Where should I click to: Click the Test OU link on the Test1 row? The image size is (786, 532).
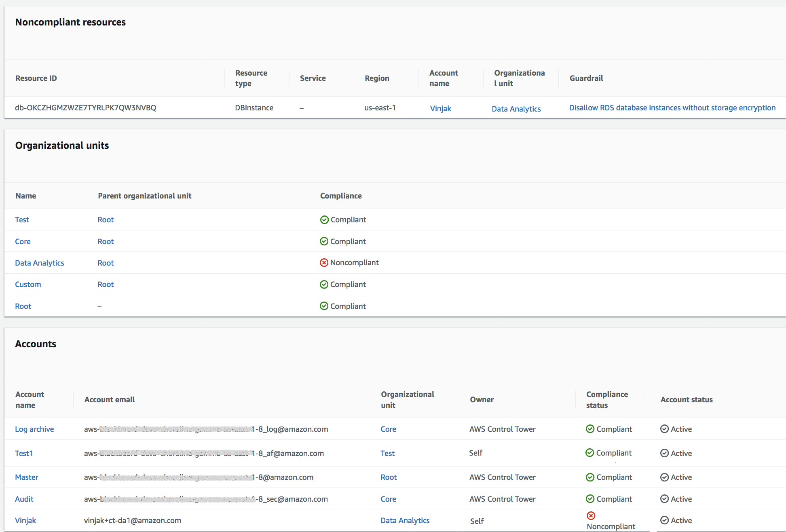click(387, 453)
